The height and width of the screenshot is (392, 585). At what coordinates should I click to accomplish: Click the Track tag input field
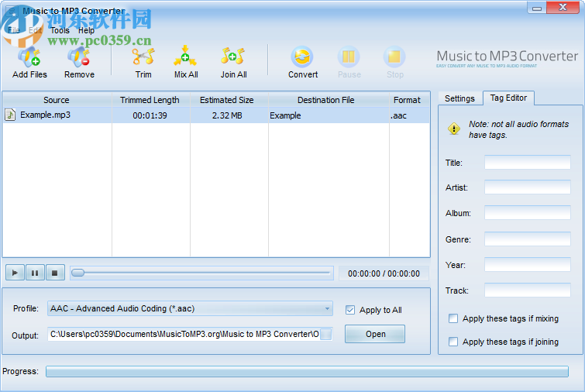pyautogui.click(x=527, y=291)
